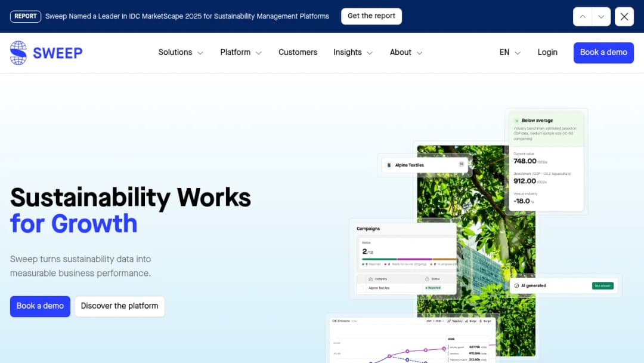Change language via EN selector
The height and width of the screenshot is (363, 644).
pos(510,53)
